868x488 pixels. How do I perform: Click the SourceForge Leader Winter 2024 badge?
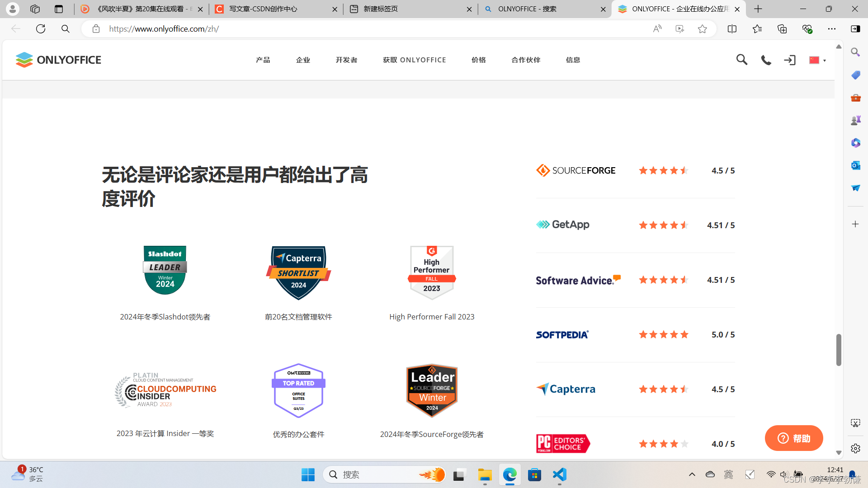click(432, 390)
